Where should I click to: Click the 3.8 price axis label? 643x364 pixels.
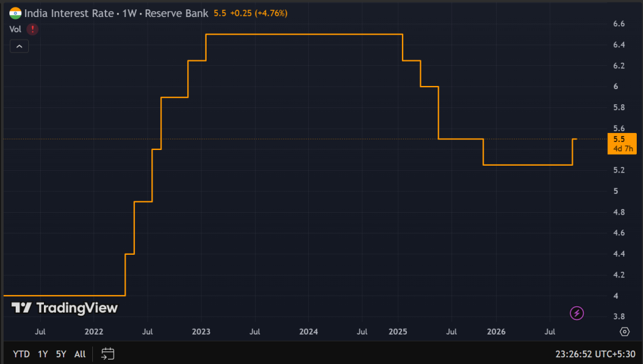(619, 316)
